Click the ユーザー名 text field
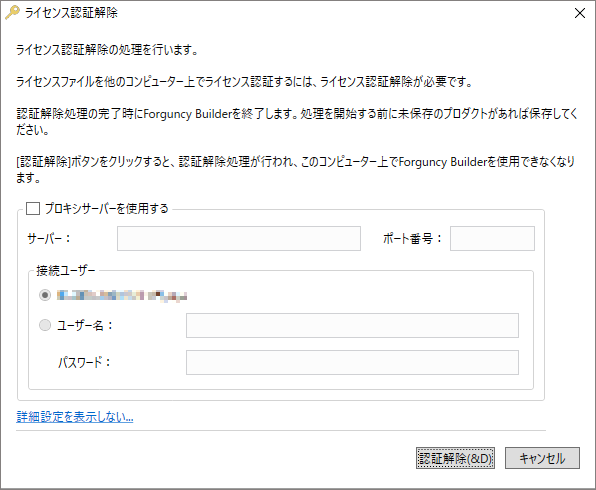The height and width of the screenshot is (490, 596). (352, 325)
